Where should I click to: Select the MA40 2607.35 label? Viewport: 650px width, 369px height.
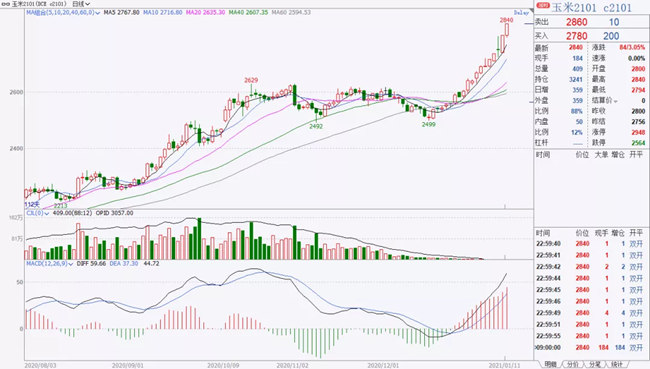coord(248,13)
